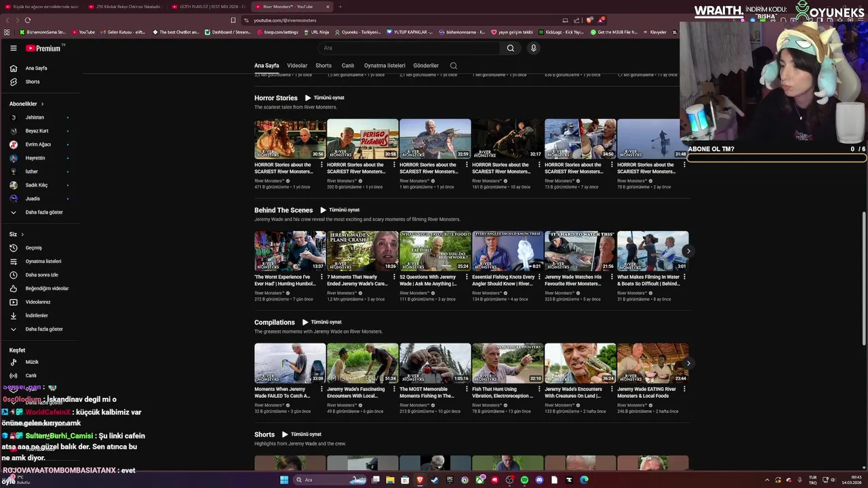Screen dimensions: 868x488
Task: Expand the Siz section arrow
Action: (x=22, y=235)
